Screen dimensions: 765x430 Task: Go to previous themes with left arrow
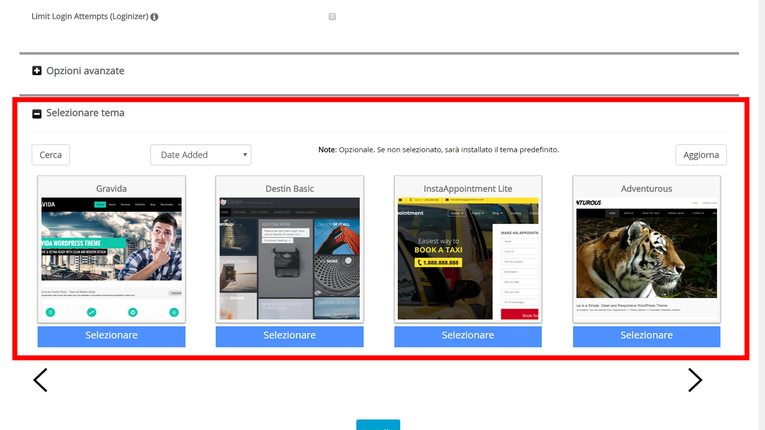tap(40, 380)
